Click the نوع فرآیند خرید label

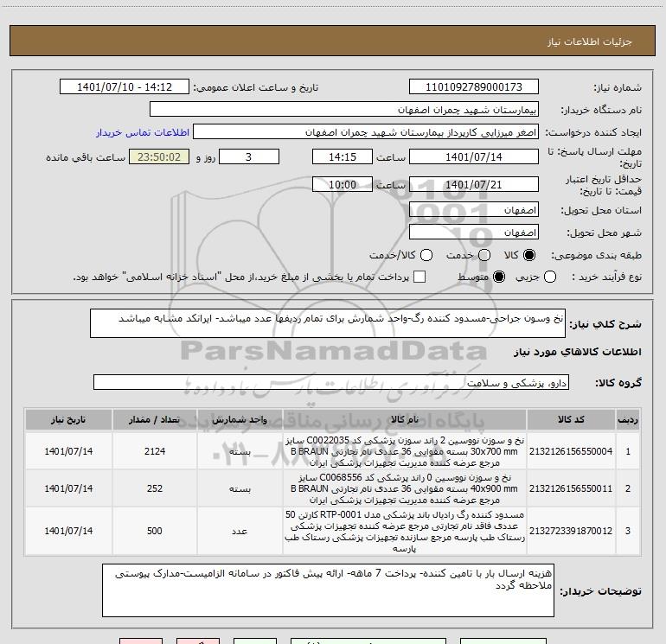click(606, 277)
